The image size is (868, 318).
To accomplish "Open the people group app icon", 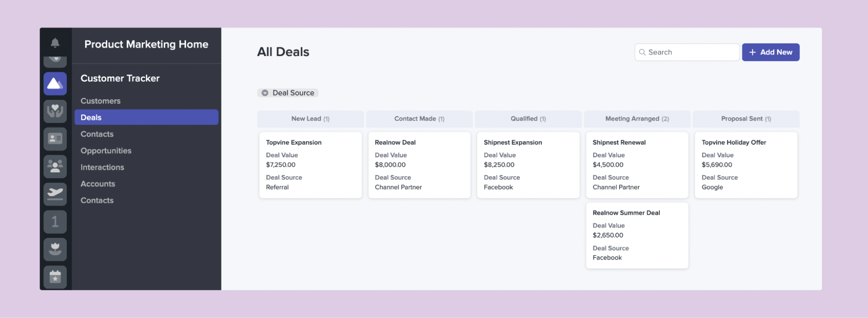I will click(55, 166).
